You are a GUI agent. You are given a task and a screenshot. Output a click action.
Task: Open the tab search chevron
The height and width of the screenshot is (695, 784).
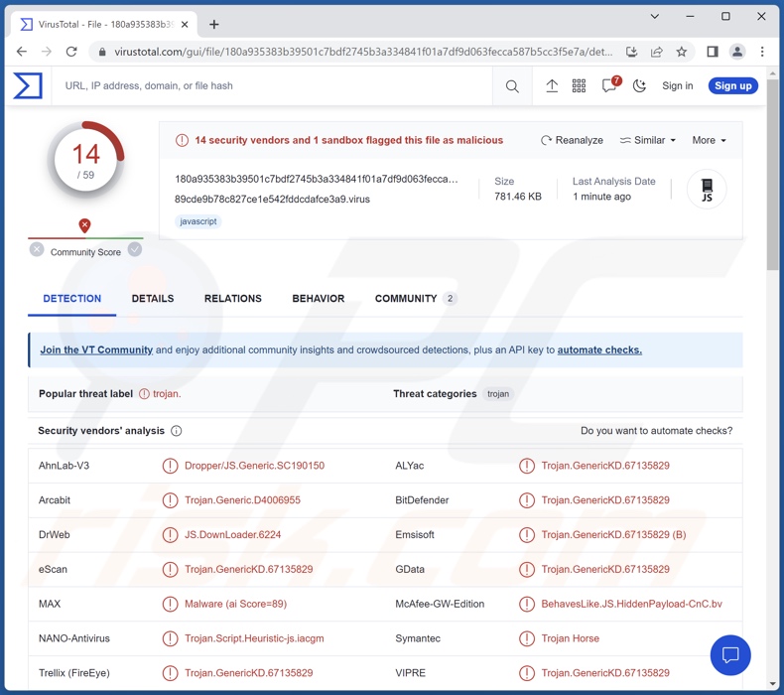point(654,17)
